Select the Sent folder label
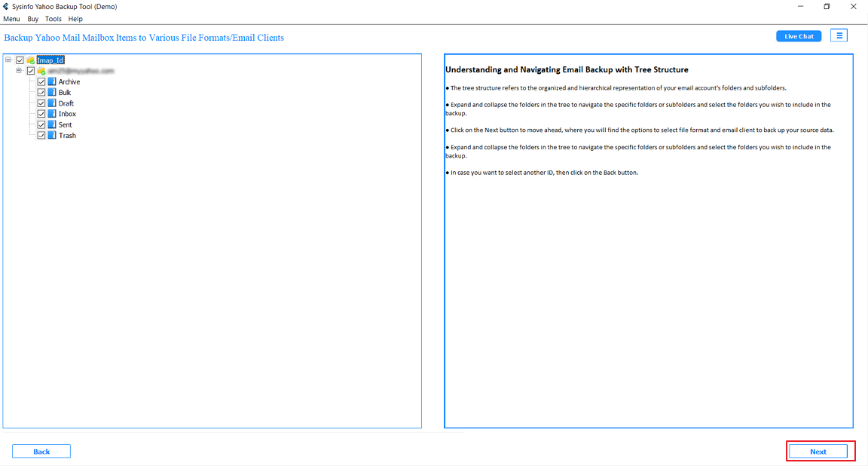The height and width of the screenshot is (466, 868). pos(66,124)
